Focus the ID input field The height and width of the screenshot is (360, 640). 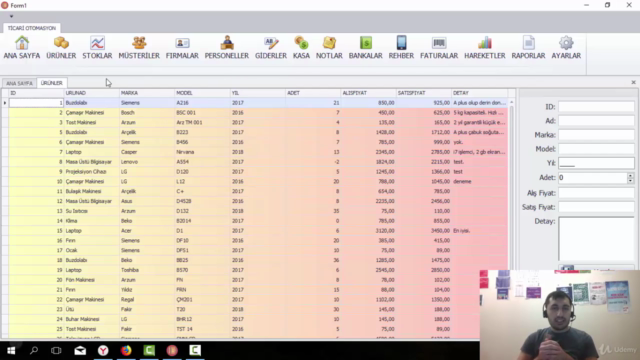point(596,107)
